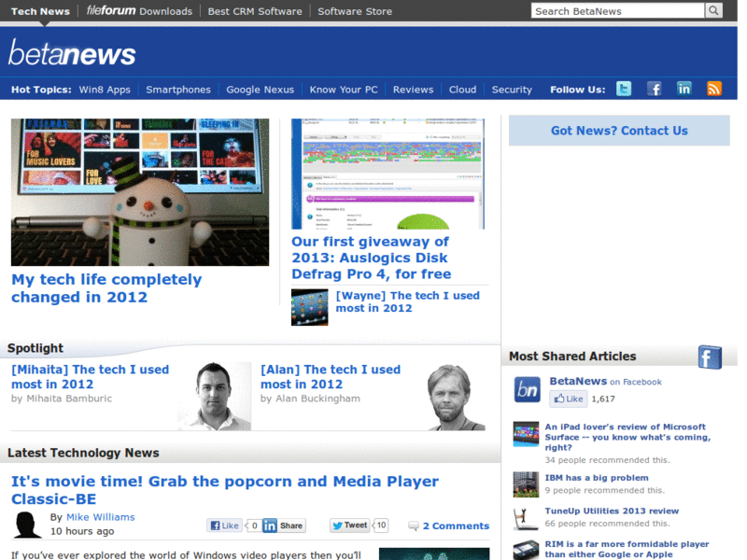Open Best CRM Software tab
Image resolution: width=747 pixels, height=560 pixels.
click(255, 11)
